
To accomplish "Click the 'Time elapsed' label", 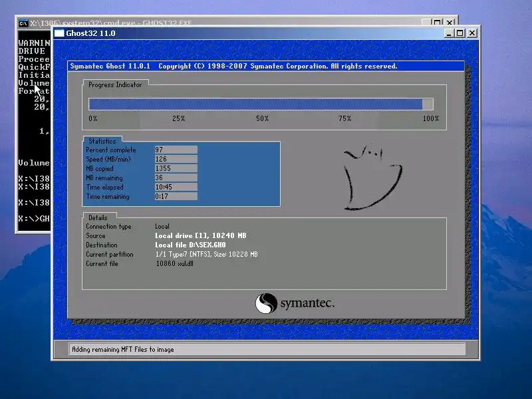I will click(104, 188).
